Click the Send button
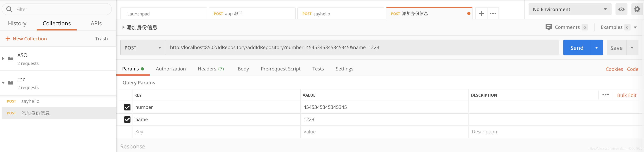 [577, 47]
